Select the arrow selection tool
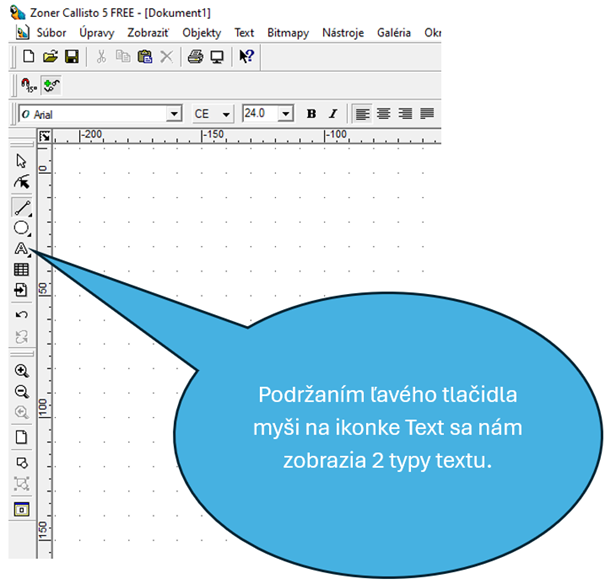 tap(21, 161)
